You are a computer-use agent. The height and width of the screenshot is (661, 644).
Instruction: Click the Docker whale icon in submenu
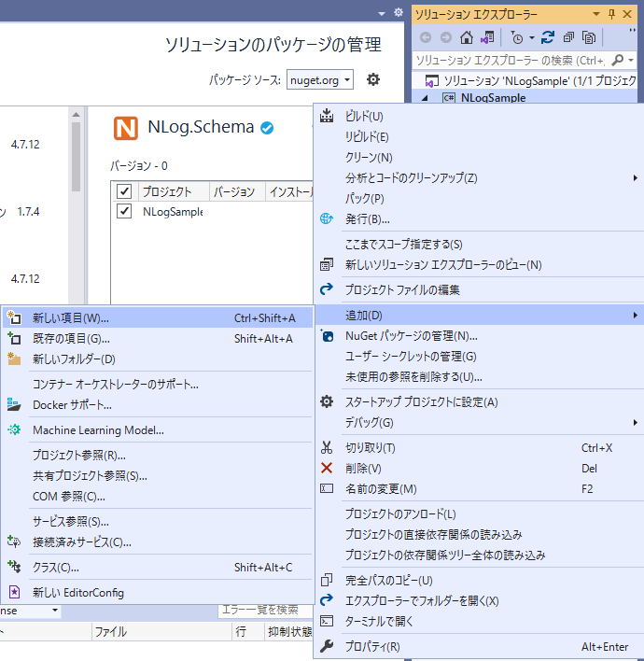(14, 404)
